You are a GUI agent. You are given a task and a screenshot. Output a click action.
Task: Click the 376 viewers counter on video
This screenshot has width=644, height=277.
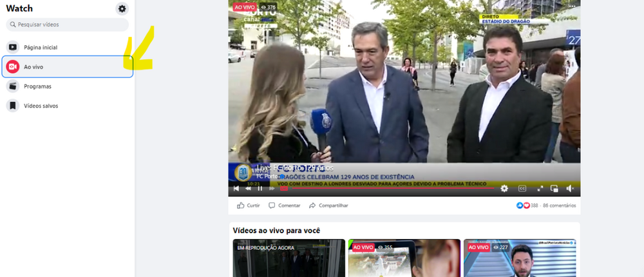(268, 7)
